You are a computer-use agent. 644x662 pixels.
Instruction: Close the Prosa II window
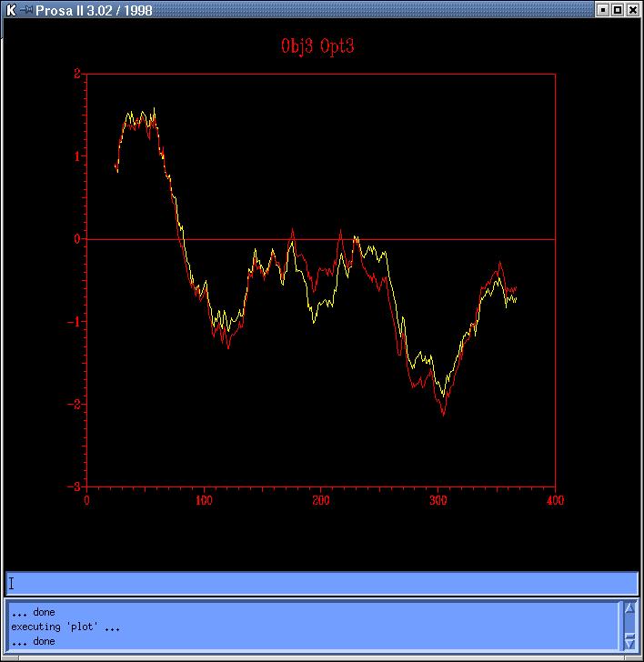(x=633, y=10)
